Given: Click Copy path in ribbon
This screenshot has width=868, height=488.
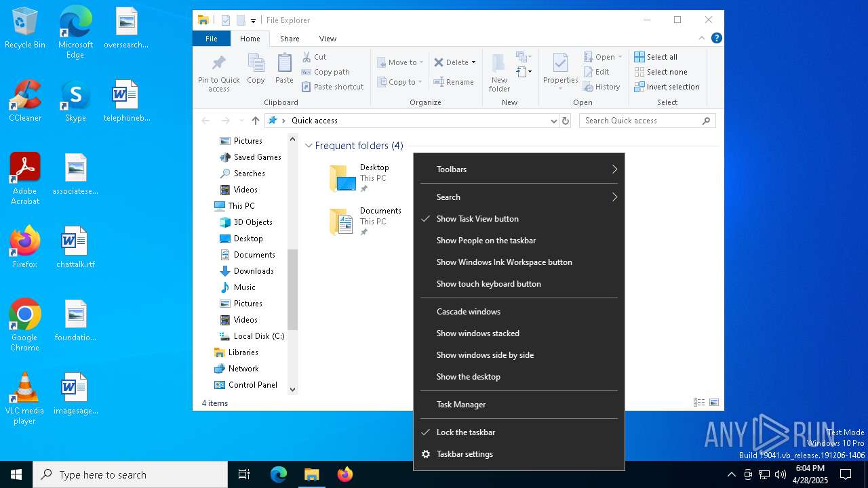Looking at the screenshot, I should click(x=325, y=72).
